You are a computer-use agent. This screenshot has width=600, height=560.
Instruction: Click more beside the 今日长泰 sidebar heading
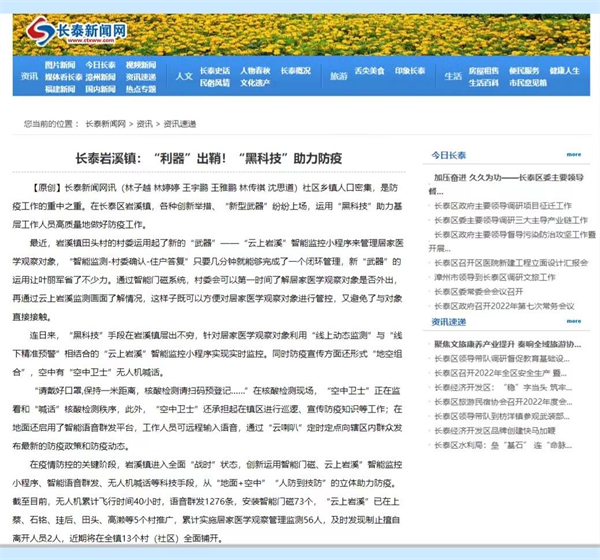coord(574,155)
